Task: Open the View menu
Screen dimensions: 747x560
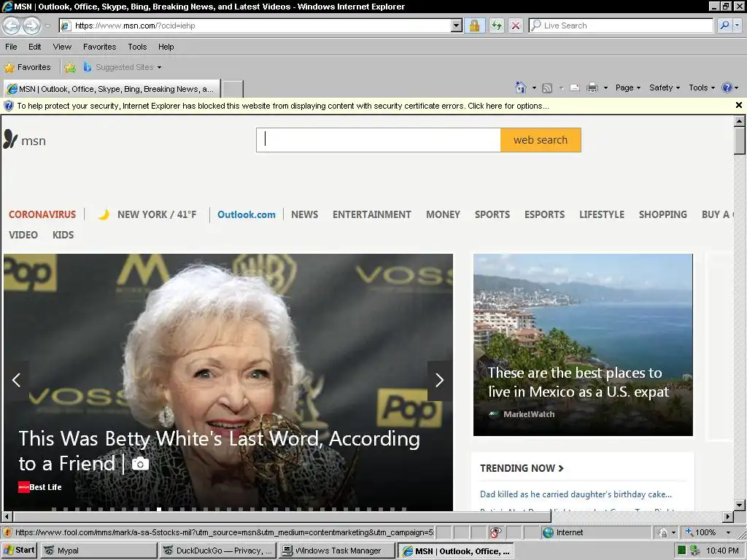Action: coord(62,47)
